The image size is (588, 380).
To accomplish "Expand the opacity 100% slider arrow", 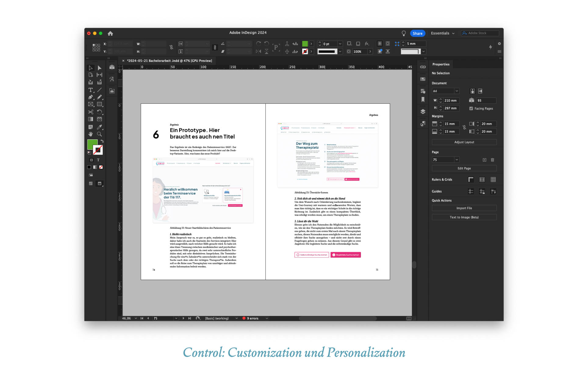I will coord(370,52).
